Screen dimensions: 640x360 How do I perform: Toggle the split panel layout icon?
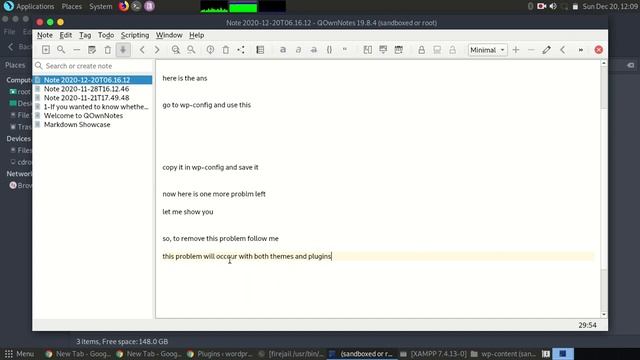tap(367, 50)
